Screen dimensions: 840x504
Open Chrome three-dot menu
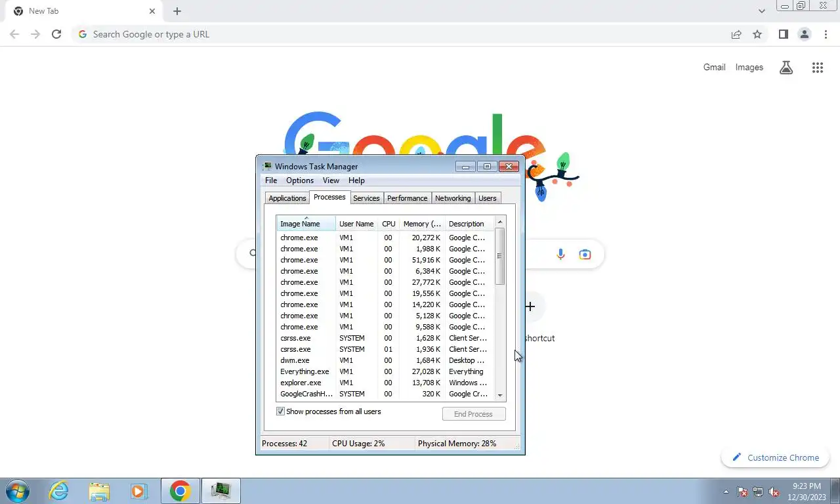click(x=826, y=34)
